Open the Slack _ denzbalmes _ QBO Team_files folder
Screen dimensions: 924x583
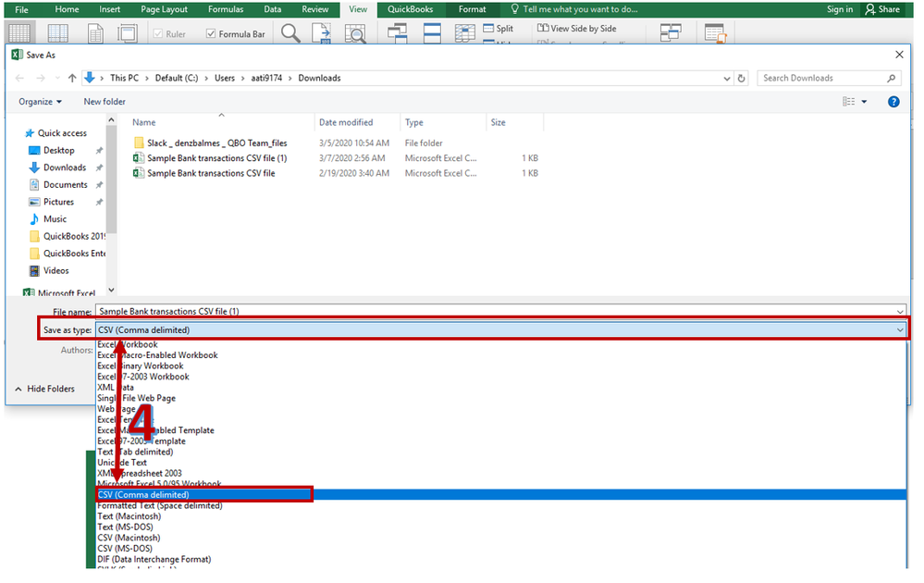[x=216, y=143]
